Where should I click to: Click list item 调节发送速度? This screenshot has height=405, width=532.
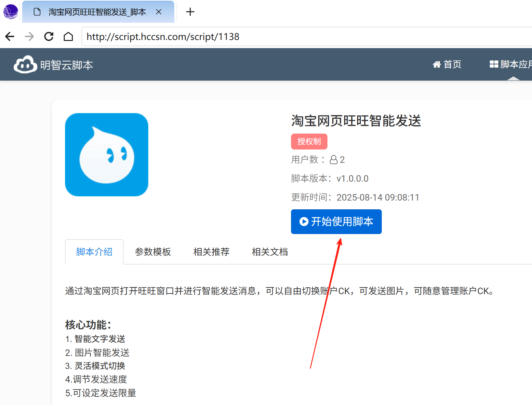(x=100, y=379)
